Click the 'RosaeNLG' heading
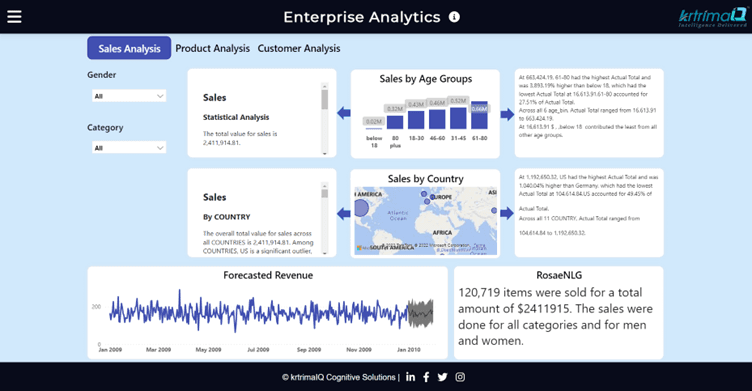The width and height of the screenshot is (752, 391). click(x=559, y=275)
